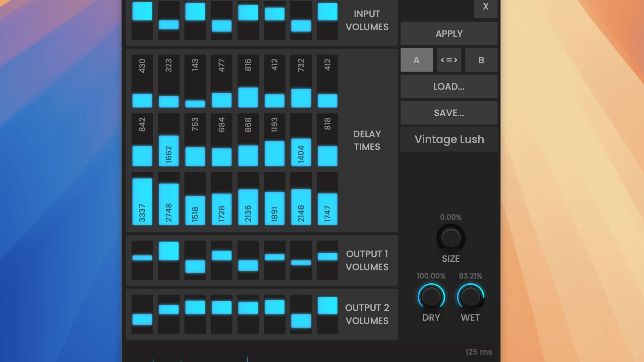Click the 3337 delay time bar
This screenshot has width=644, height=362.
142,201
